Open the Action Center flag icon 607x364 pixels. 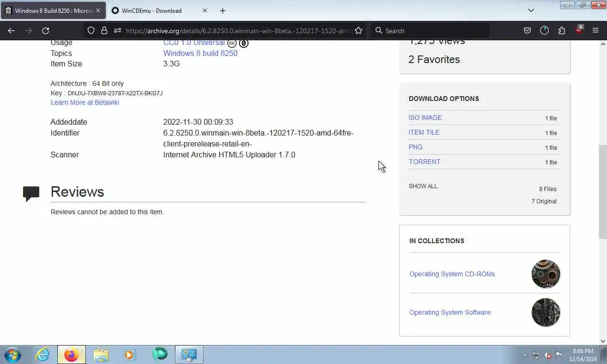(559, 355)
